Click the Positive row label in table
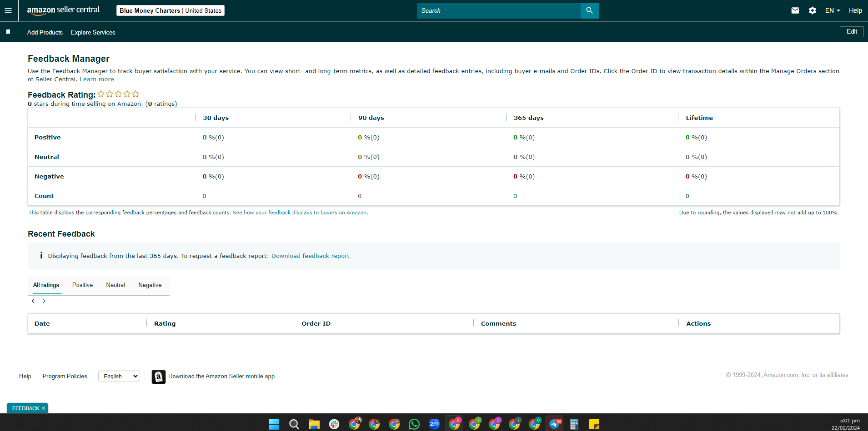Screen dimensions: 868x431 (x=48, y=137)
